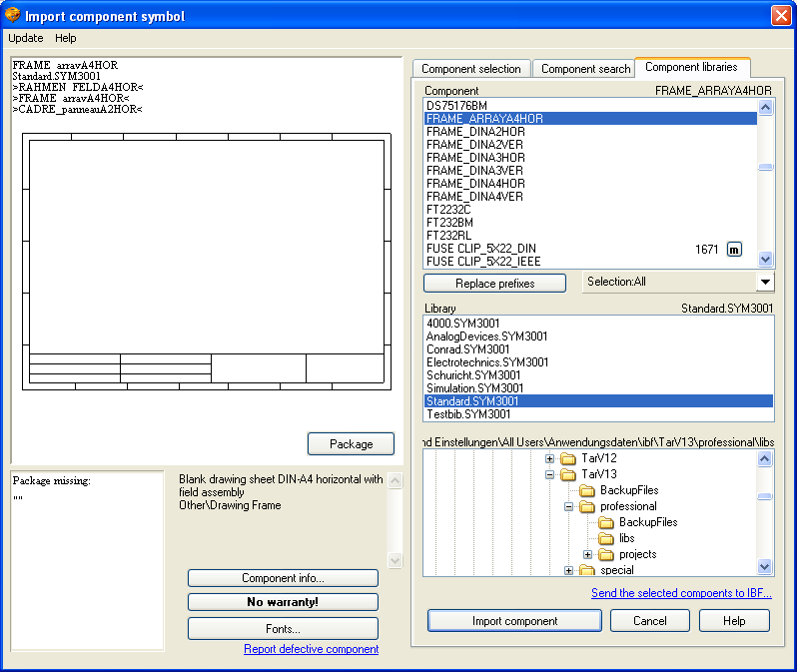Open the Update menu

[x=26, y=38]
